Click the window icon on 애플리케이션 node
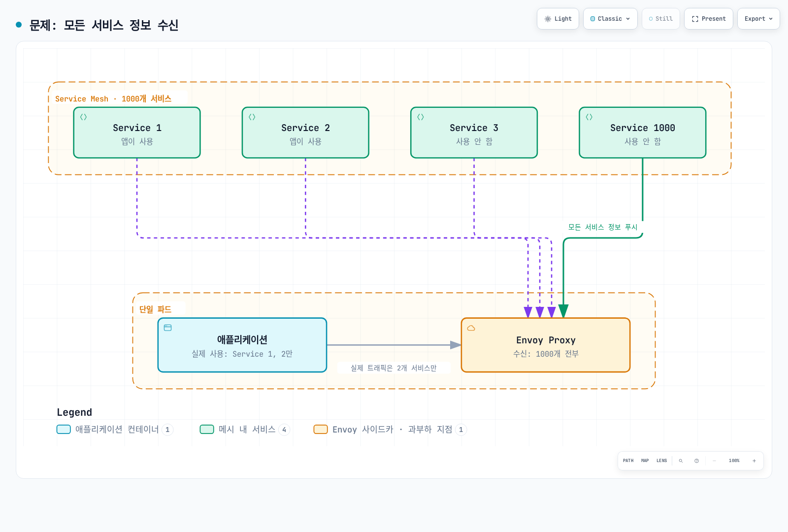 [x=168, y=328]
